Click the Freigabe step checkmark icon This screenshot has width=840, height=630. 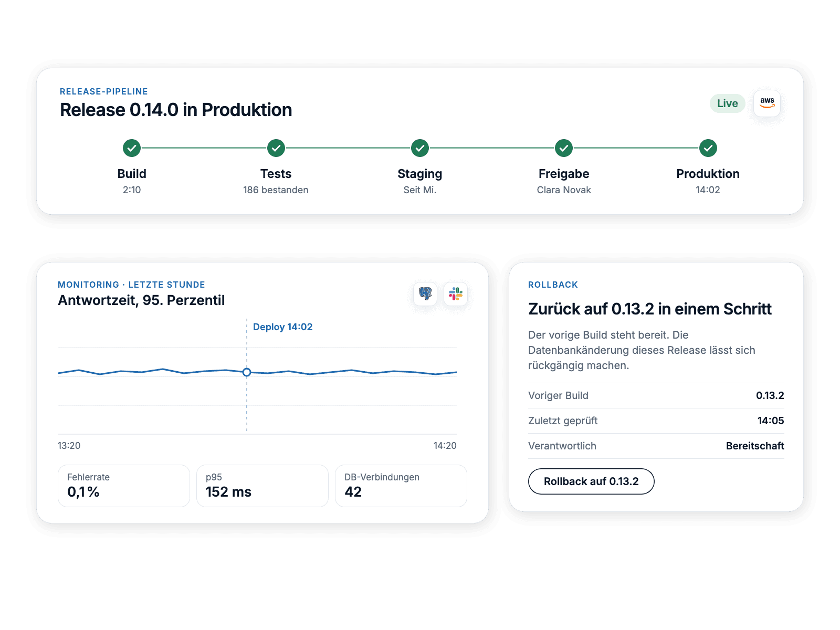[564, 148]
